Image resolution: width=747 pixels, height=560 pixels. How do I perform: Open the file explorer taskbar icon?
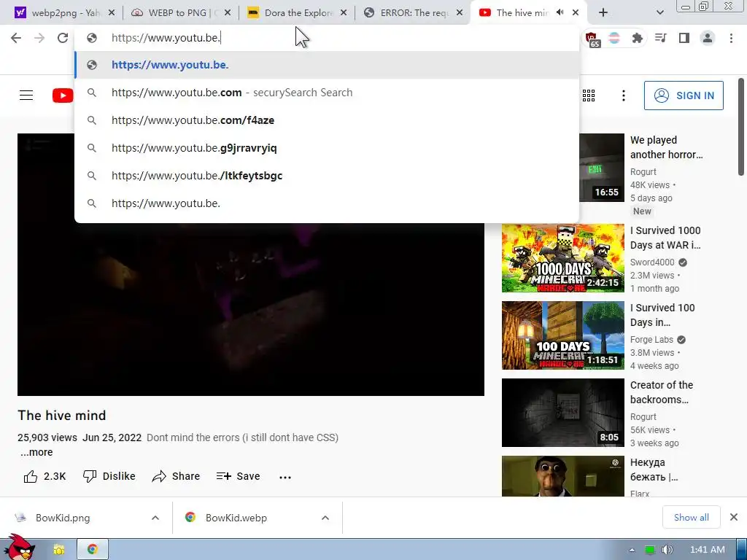tap(59, 550)
